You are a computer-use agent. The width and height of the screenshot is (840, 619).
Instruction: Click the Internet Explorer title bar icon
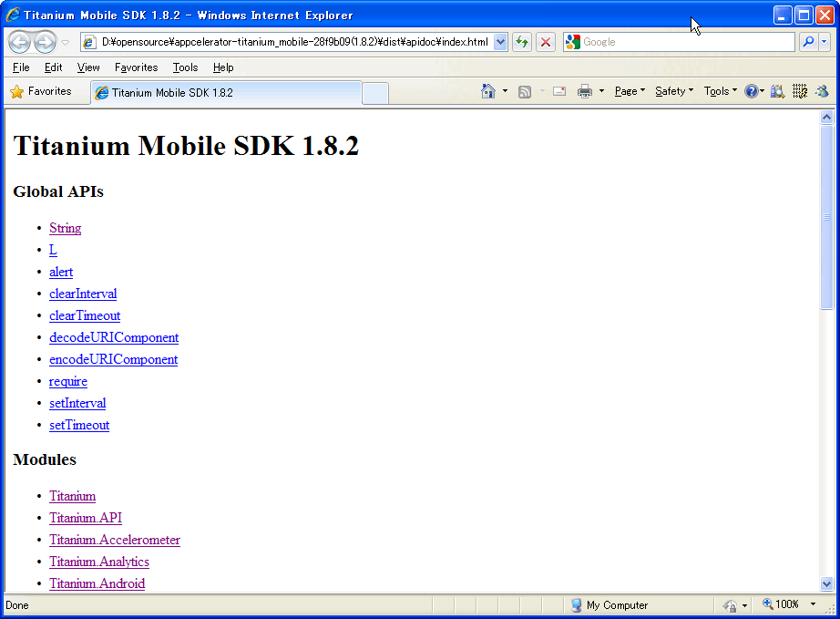pos(13,15)
